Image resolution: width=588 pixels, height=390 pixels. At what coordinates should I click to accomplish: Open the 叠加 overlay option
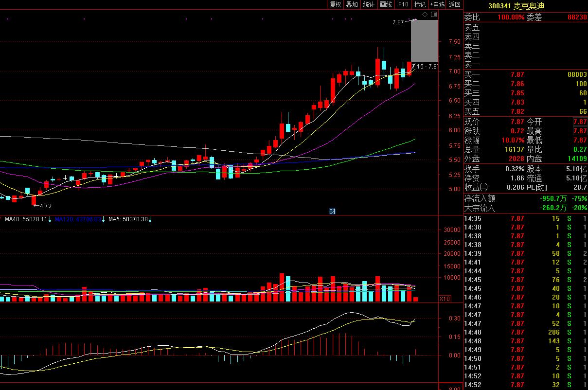pyautogui.click(x=352, y=4)
